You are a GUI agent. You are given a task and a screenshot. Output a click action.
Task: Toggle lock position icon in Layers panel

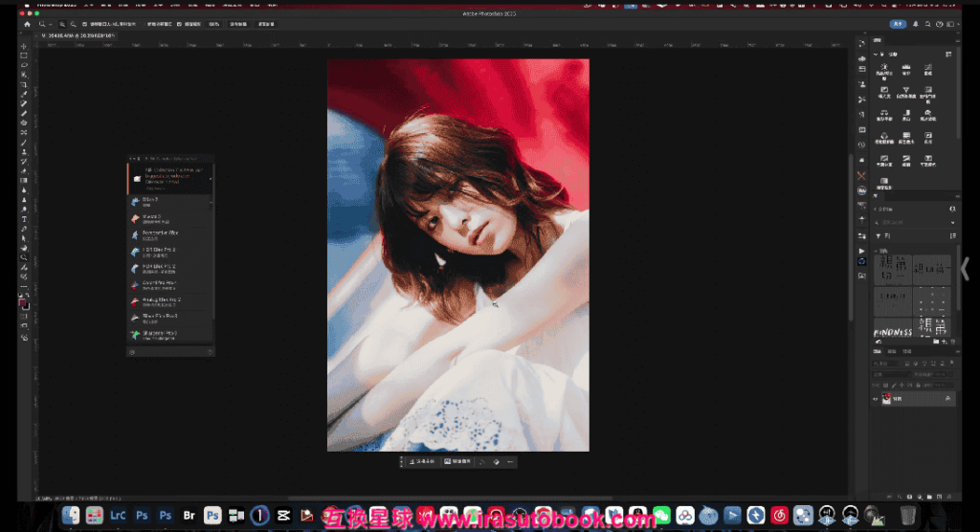pos(902,385)
